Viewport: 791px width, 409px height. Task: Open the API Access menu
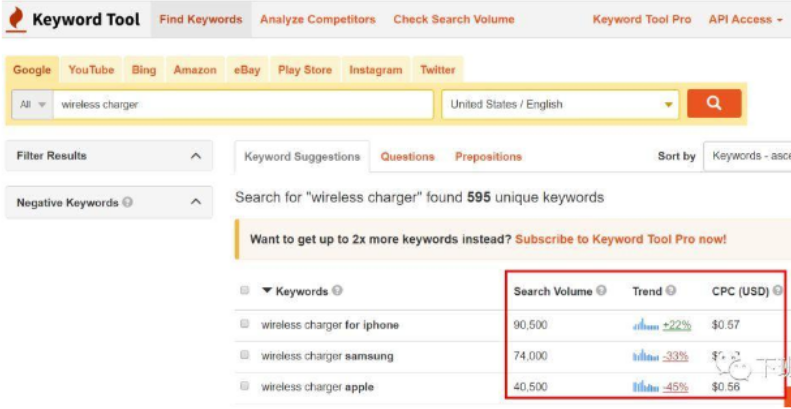[x=745, y=19]
